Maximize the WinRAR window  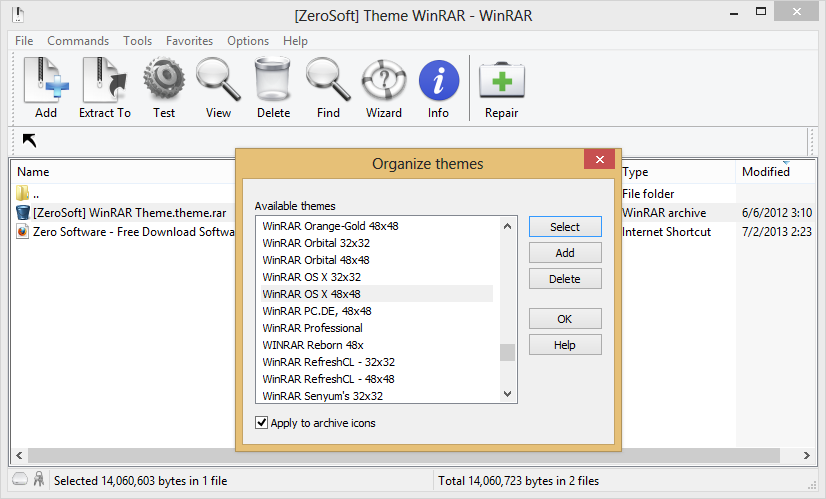(x=761, y=12)
